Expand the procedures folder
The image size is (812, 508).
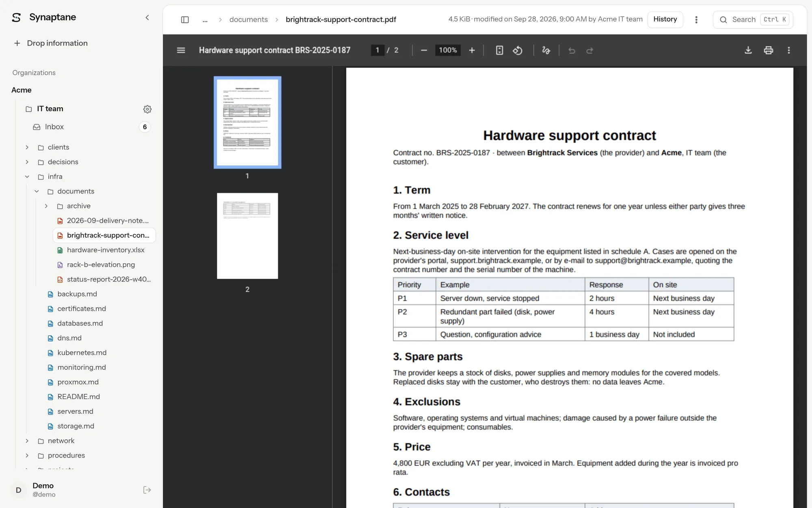[27, 455]
